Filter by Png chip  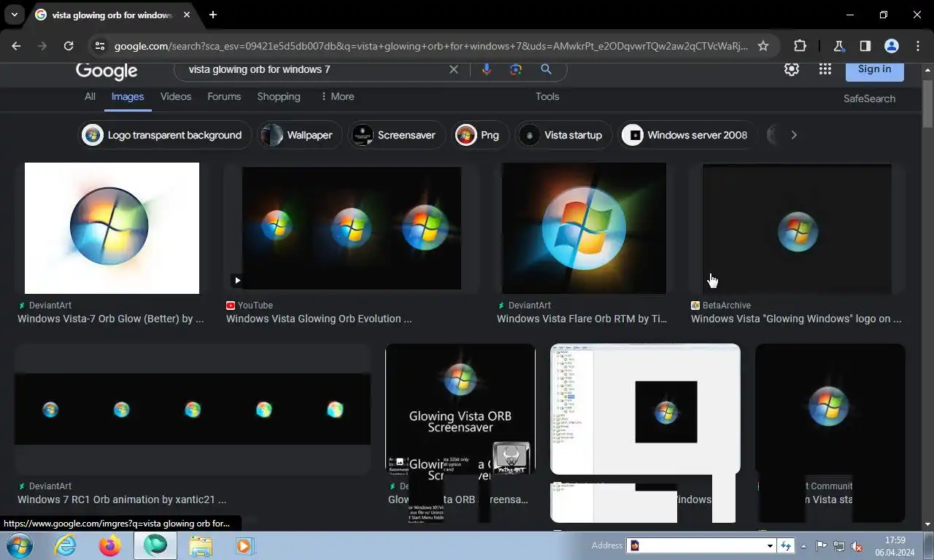(x=480, y=135)
